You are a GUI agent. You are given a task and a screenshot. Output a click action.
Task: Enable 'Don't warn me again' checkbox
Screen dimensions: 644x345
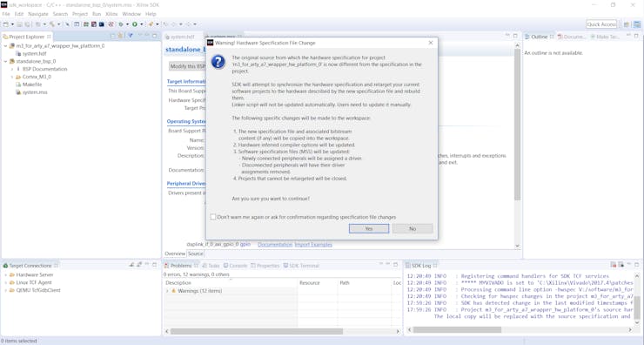coord(213,217)
